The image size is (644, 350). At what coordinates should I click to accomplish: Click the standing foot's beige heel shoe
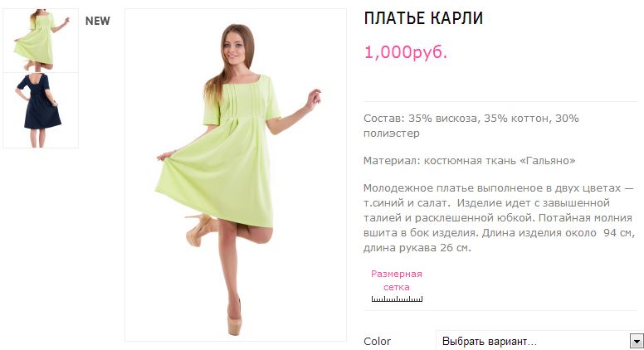(235, 322)
